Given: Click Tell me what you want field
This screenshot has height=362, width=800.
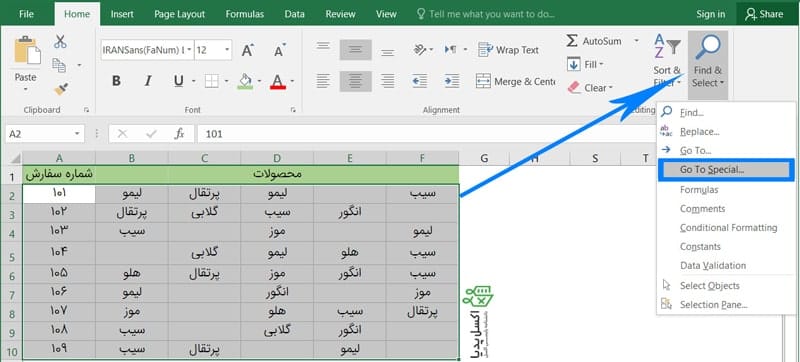Looking at the screenshot, I should (x=486, y=14).
